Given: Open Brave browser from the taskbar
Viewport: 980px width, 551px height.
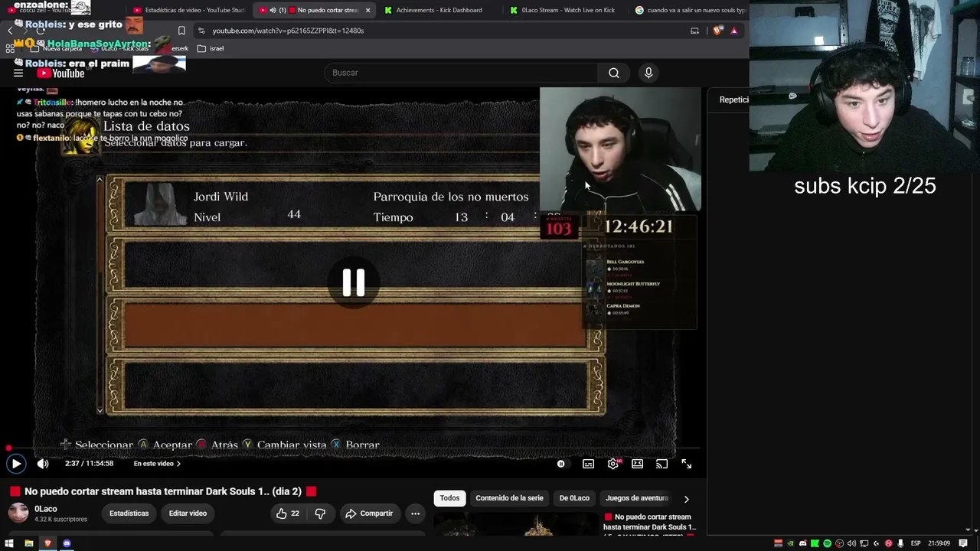Looking at the screenshot, I should [47, 543].
